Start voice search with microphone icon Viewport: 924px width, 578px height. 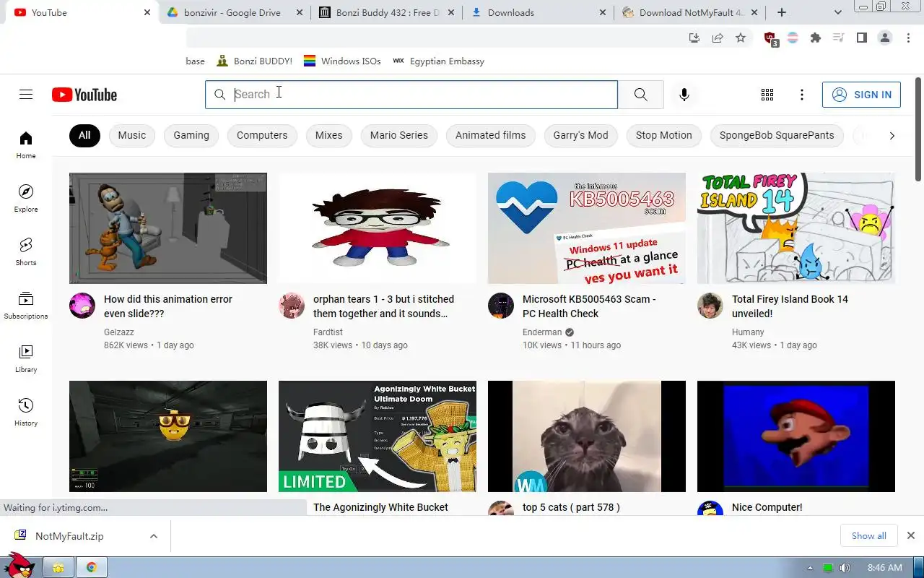click(684, 95)
